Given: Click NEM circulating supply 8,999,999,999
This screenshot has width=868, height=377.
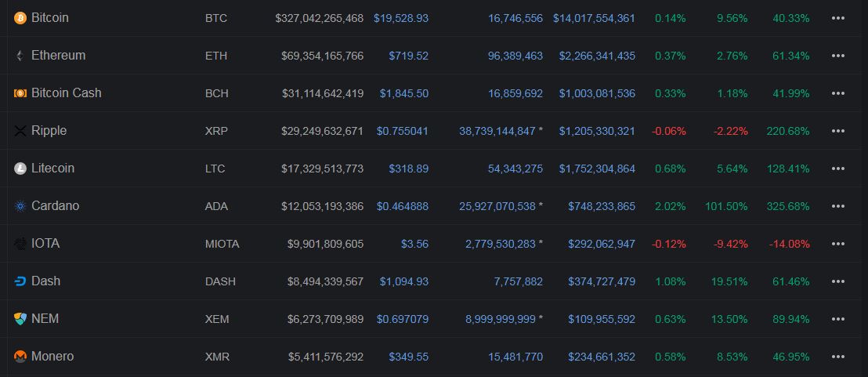Looking at the screenshot, I should pyautogui.click(x=501, y=320).
